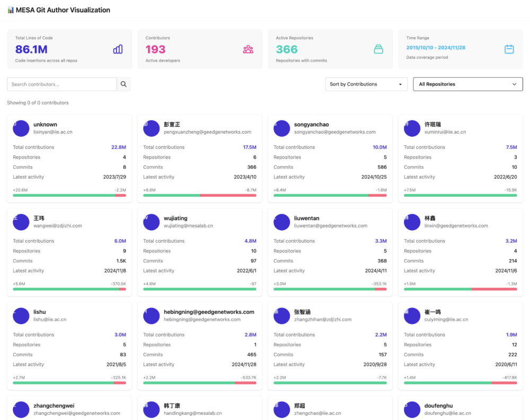Screen dimensions: 530x420
Task: Click the 2015/10/10 - 2024/11/28 date range
Action: 436,48
